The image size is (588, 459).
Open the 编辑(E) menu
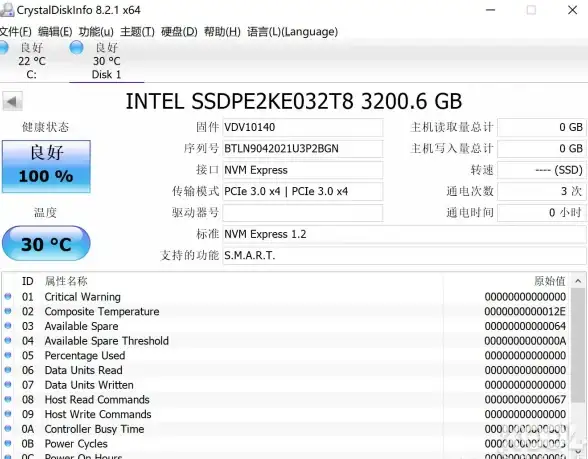point(55,32)
